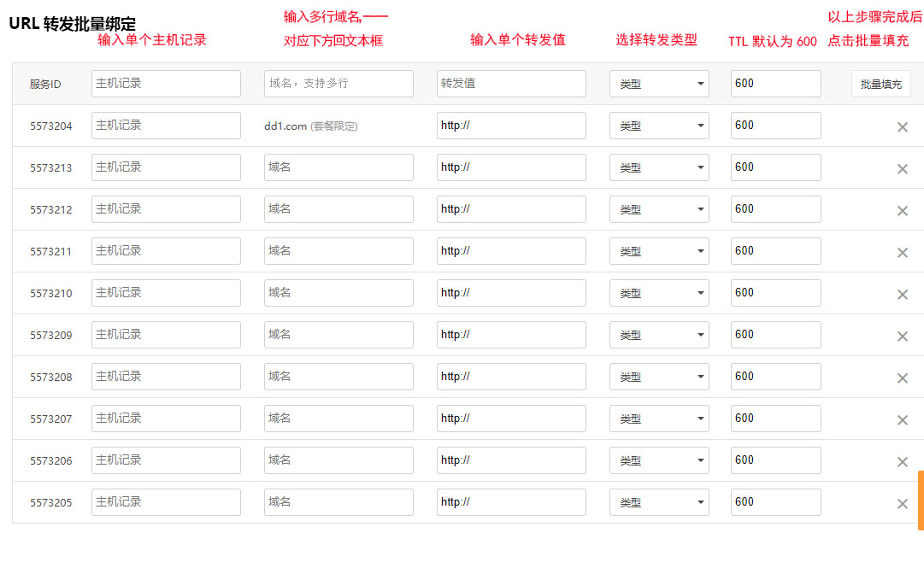Focus the header 主机记录 input field
Viewport: 924px width, 568px height.
(x=166, y=84)
